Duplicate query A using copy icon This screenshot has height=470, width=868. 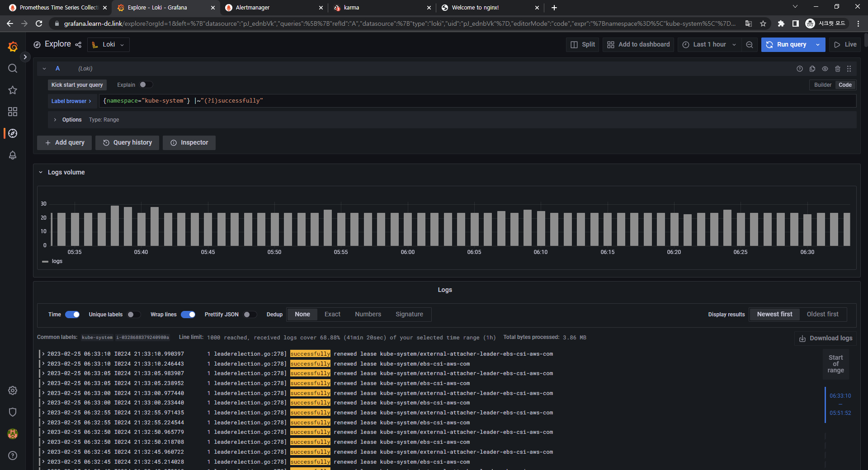pos(812,69)
